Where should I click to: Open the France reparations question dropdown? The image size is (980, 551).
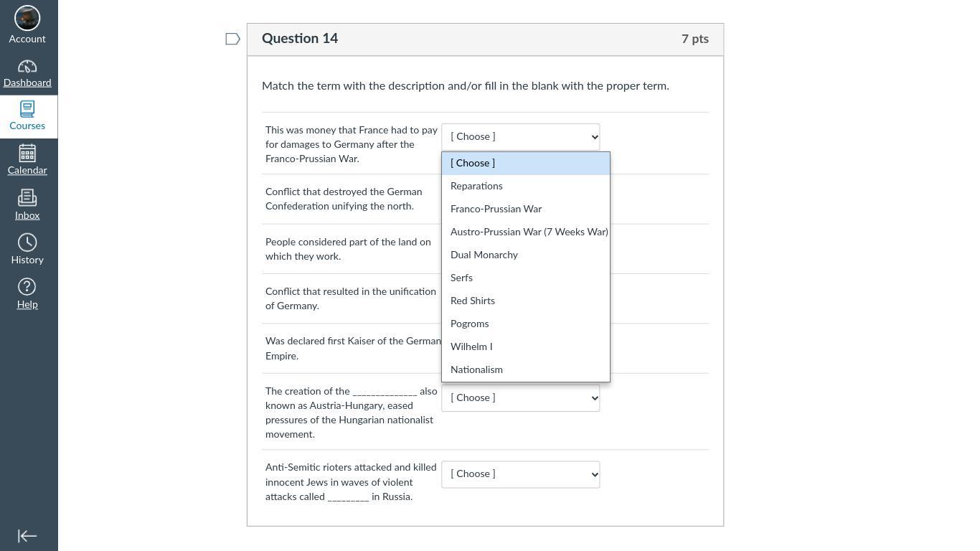520,137
